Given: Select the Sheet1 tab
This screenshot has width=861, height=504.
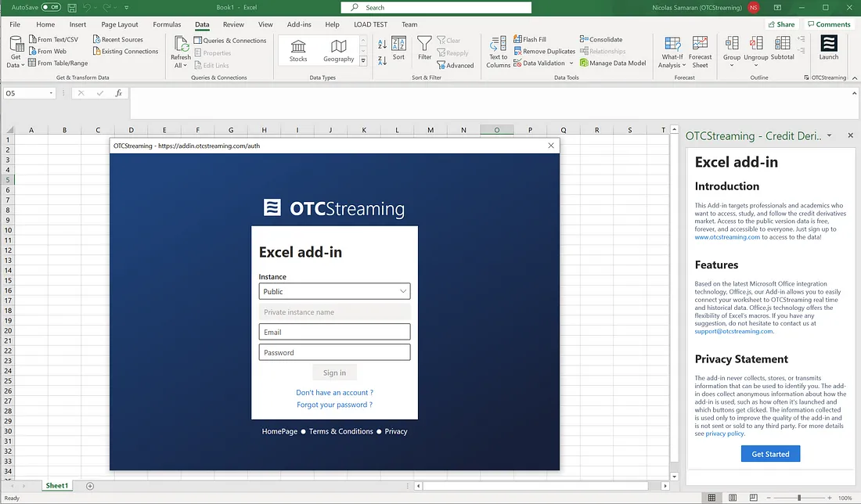Looking at the screenshot, I should coord(56,485).
